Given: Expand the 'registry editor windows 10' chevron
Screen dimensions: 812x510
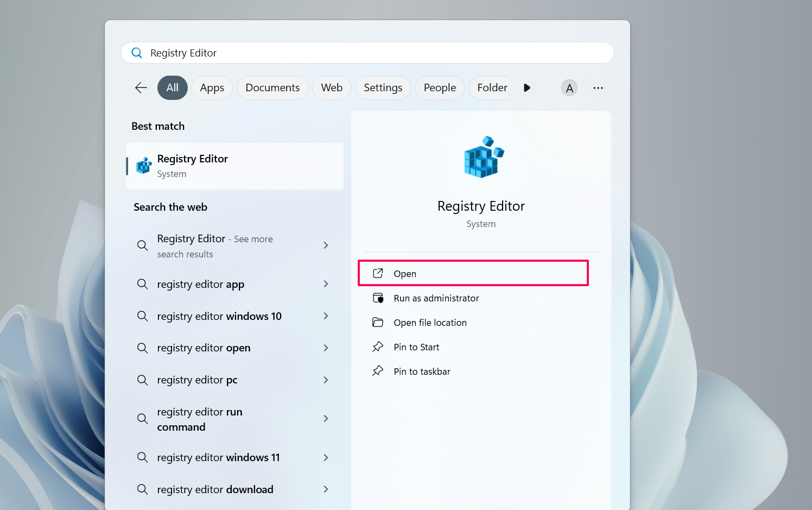Looking at the screenshot, I should pos(326,316).
